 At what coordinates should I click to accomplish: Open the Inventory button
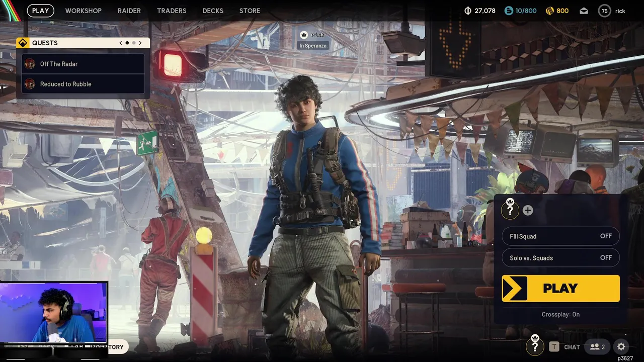coord(106,347)
